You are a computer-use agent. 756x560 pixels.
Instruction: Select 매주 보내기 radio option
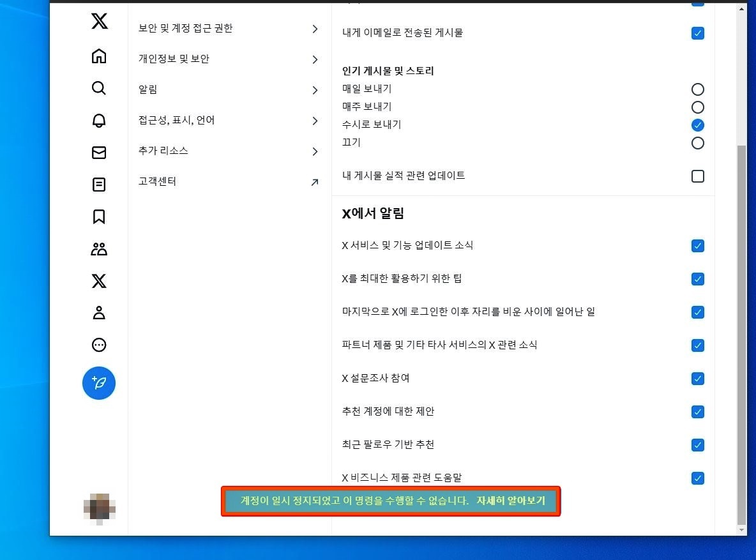[697, 107]
